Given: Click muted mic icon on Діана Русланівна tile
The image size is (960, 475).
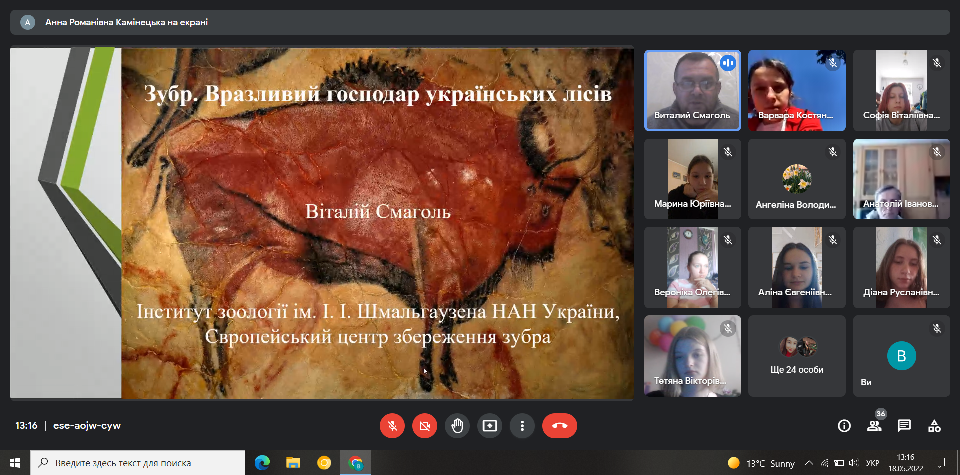Looking at the screenshot, I should (937, 240).
